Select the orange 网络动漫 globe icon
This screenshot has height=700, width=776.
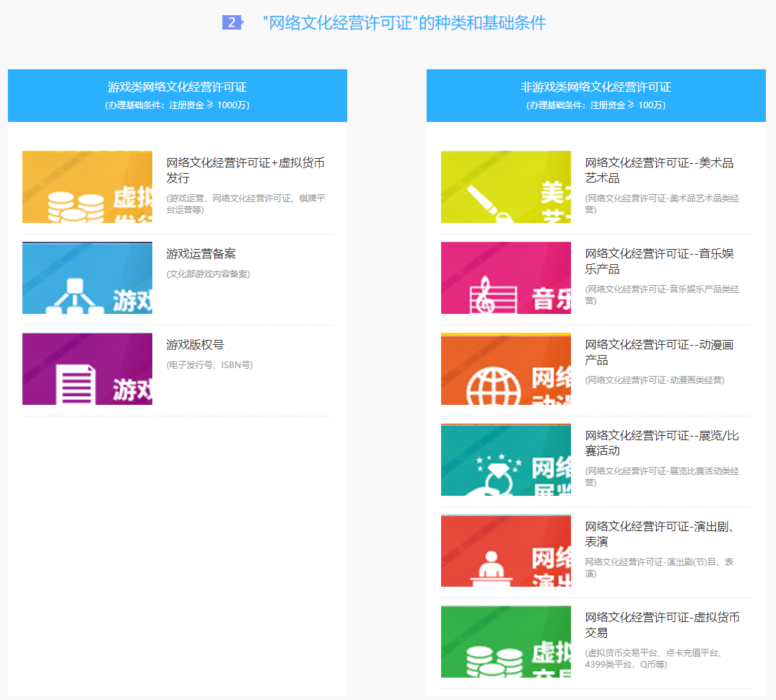click(505, 369)
